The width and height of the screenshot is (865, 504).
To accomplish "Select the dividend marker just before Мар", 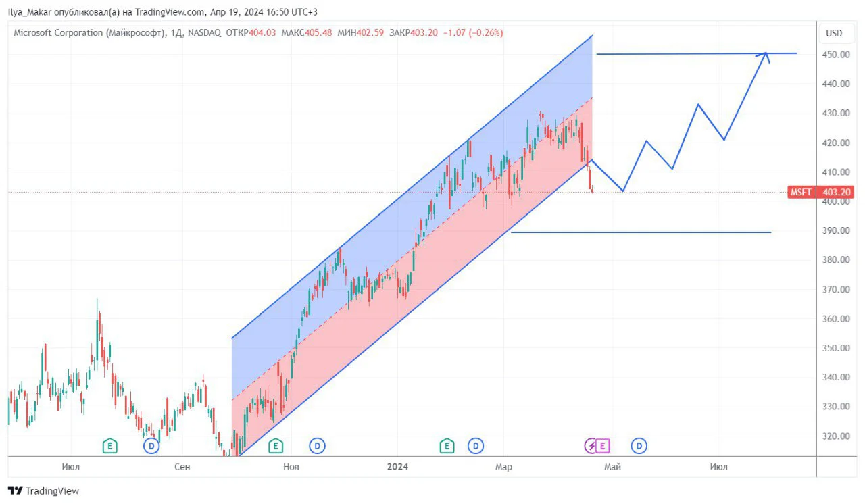I will coord(476,446).
